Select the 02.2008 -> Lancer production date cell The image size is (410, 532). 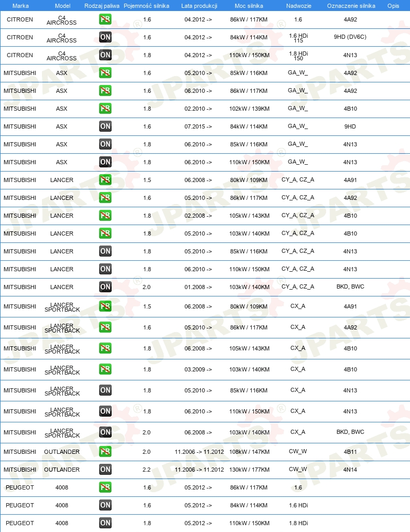[x=198, y=216]
